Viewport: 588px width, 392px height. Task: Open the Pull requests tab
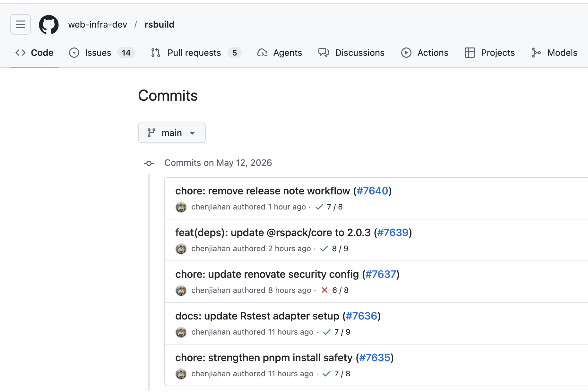tap(196, 53)
